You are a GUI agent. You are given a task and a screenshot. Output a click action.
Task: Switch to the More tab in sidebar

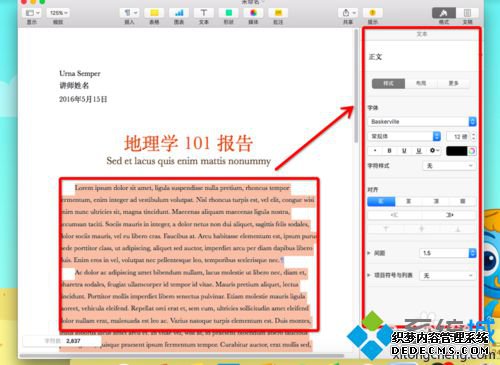coord(453,83)
